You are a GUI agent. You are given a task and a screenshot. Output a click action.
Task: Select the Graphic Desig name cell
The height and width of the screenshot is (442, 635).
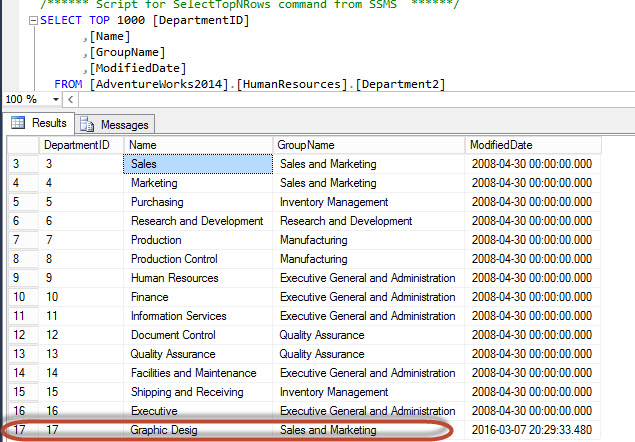coord(198,430)
